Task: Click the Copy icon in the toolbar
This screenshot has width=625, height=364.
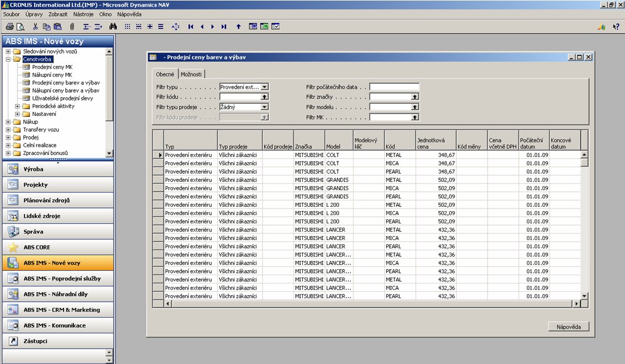Action: coord(47,26)
